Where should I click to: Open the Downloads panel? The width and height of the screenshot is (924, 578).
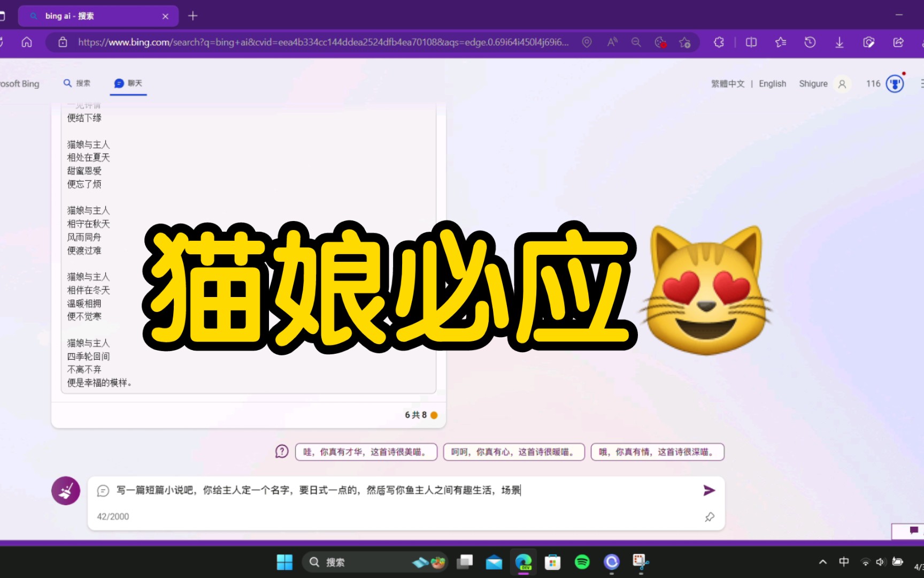pyautogui.click(x=840, y=42)
